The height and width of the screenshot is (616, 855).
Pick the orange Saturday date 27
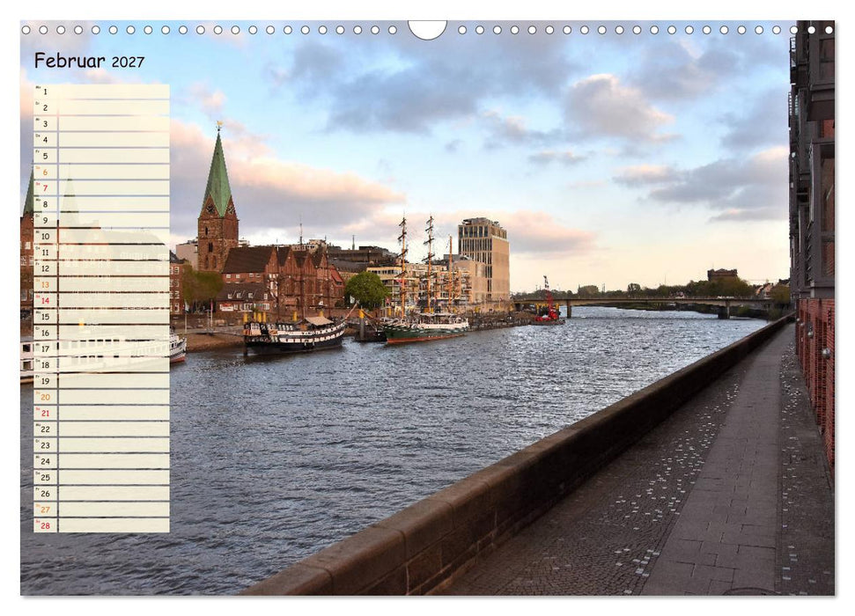click(x=45, y=510)
